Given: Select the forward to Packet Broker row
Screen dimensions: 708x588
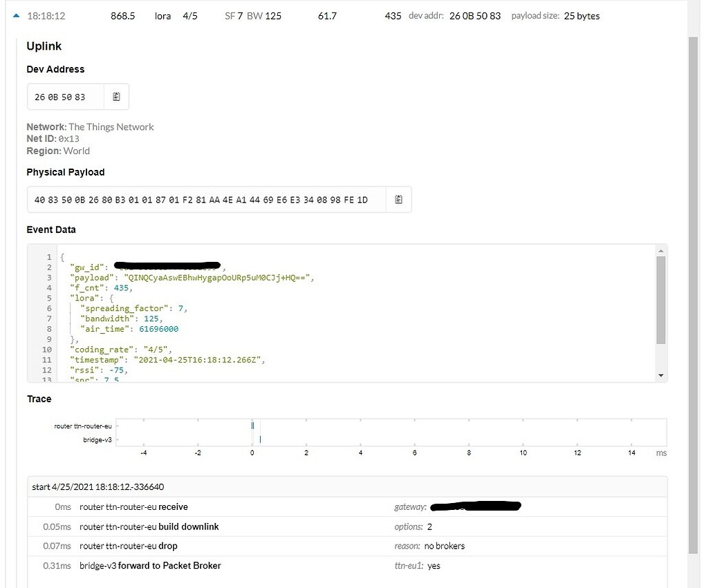Looking at the screenshot, I should [347, 565].
